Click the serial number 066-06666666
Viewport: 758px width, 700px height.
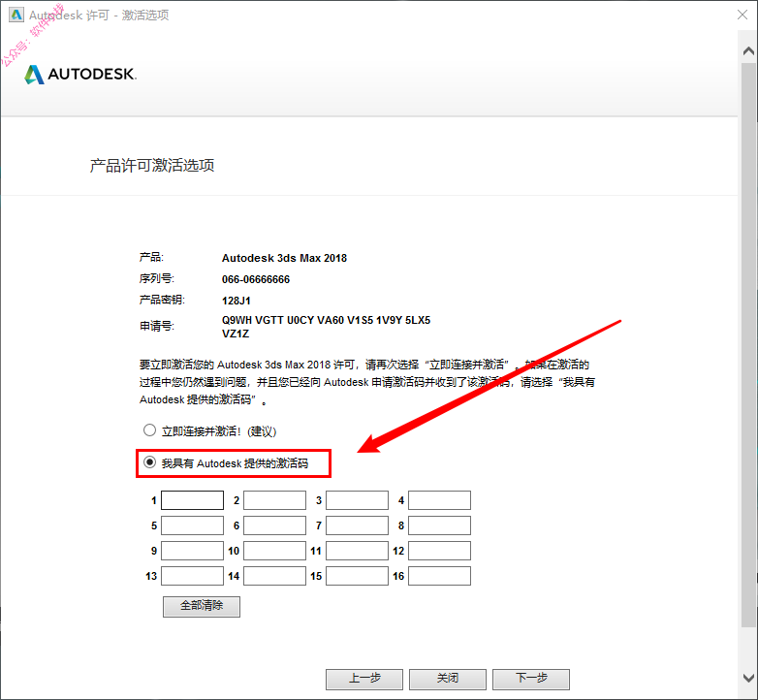(256, 279)
